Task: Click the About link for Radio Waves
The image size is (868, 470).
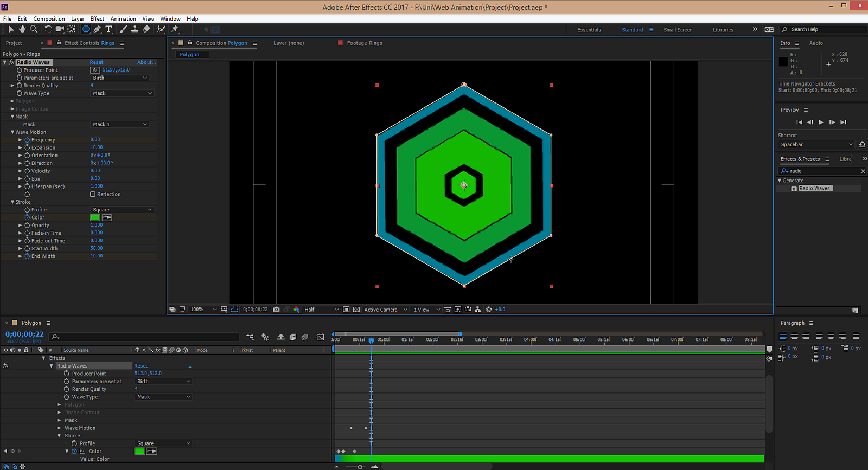Action: (x=146, y=62)
